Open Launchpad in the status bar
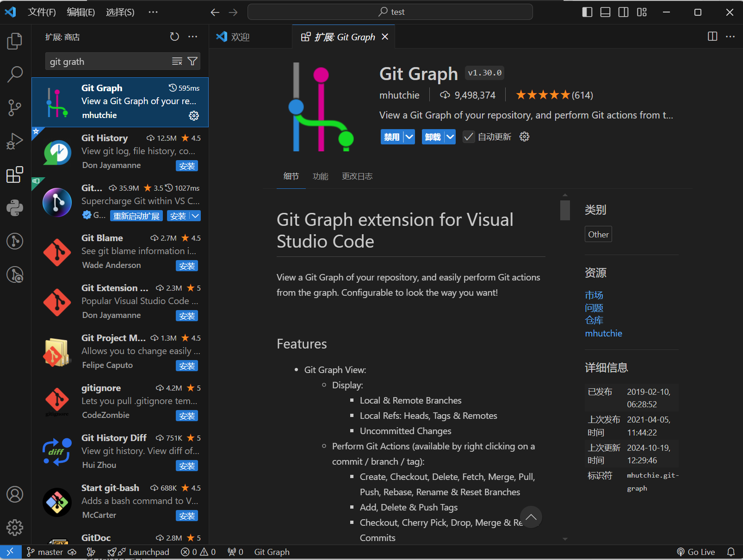The width and height of the screenshot is (743, 560). tap(138, 552)
